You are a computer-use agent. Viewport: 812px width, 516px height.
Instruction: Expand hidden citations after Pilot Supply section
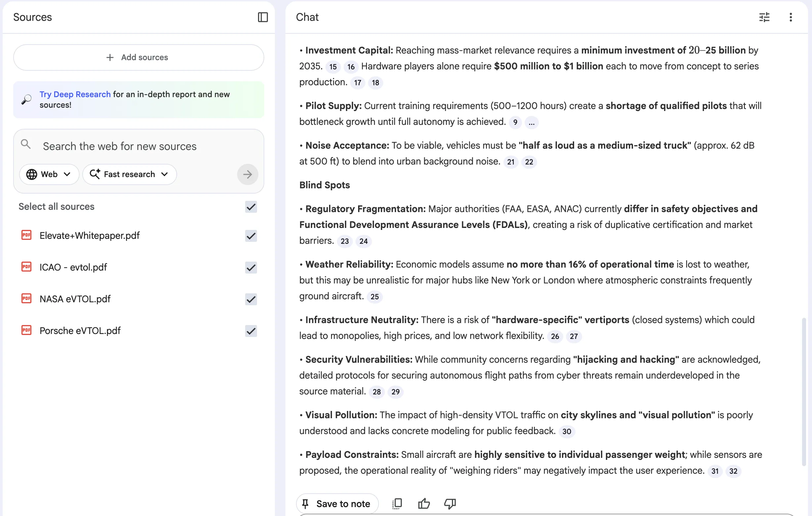click(532, 123)
